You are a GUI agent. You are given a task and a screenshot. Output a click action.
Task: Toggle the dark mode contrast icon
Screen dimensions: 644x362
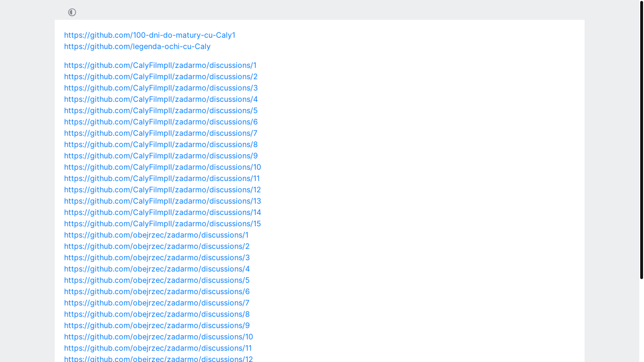[72, 12]
